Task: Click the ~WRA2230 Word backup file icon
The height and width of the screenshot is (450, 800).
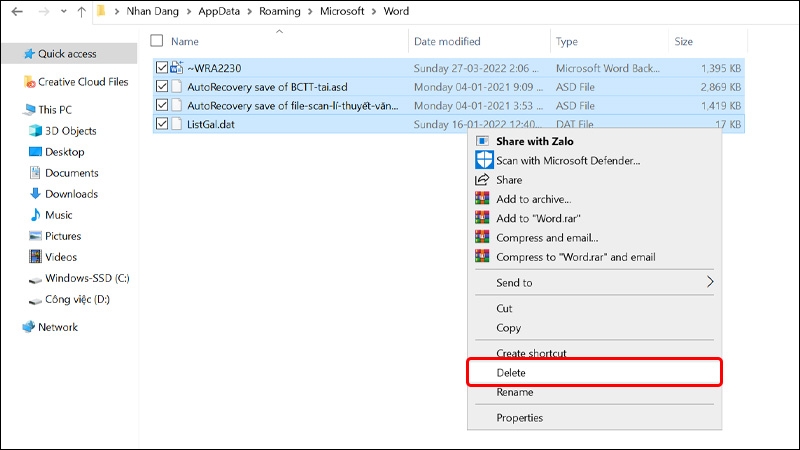Action: [177, 67]
